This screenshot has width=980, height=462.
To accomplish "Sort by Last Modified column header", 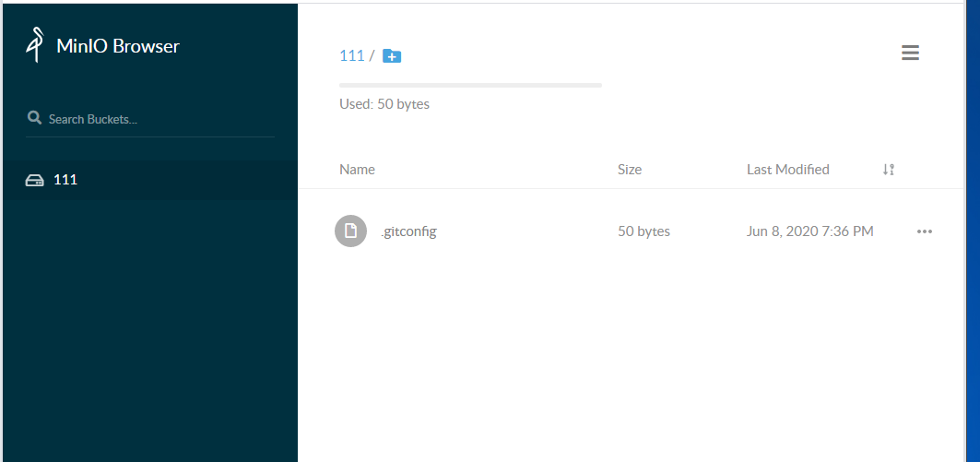I will click(x=787, y=170).
